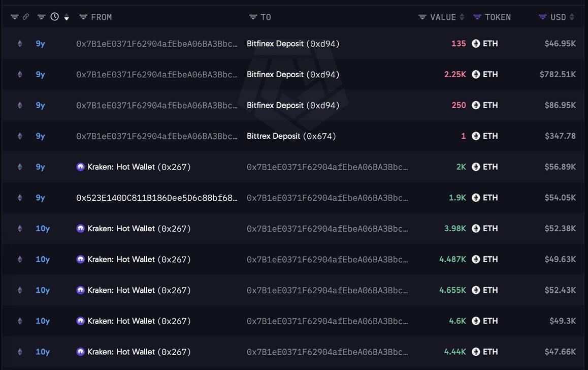Open the FROM column filter
588x370 pixels.
(83, 17)
